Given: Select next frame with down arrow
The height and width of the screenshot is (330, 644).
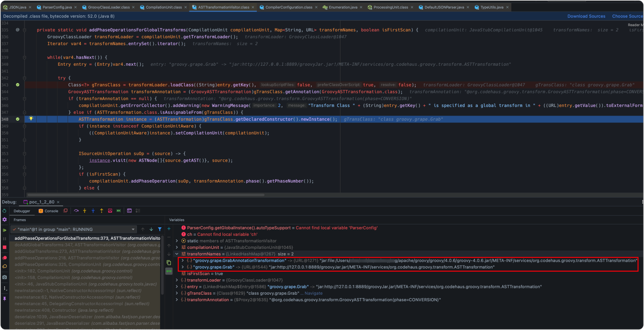Looking at the screenshot, I should tap(151, 229).
